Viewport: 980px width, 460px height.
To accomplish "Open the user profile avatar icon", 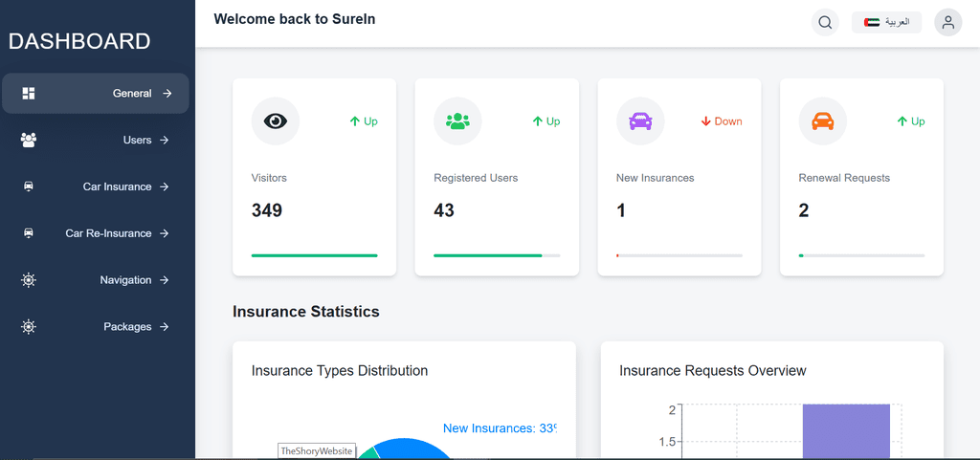I will [x=948, y=22].
